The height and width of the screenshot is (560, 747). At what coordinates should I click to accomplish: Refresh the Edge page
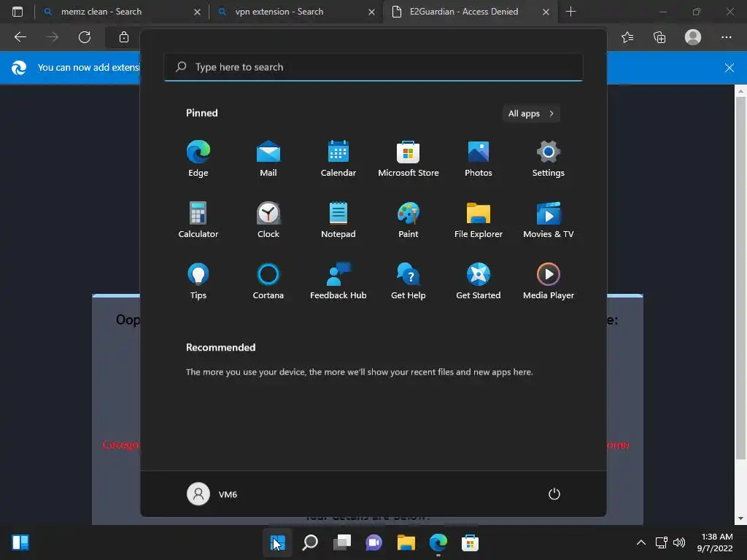pos(85,37)
